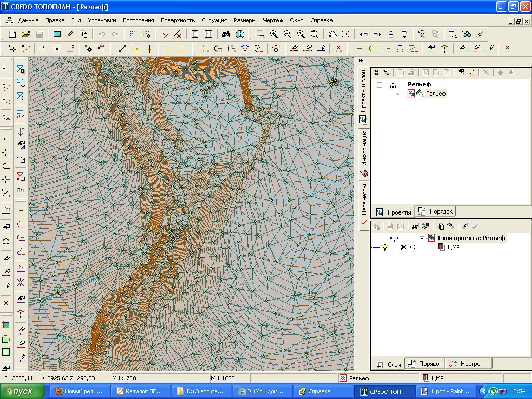Open the Информация vertical tab
532x399 pixels.
point(364,154)
